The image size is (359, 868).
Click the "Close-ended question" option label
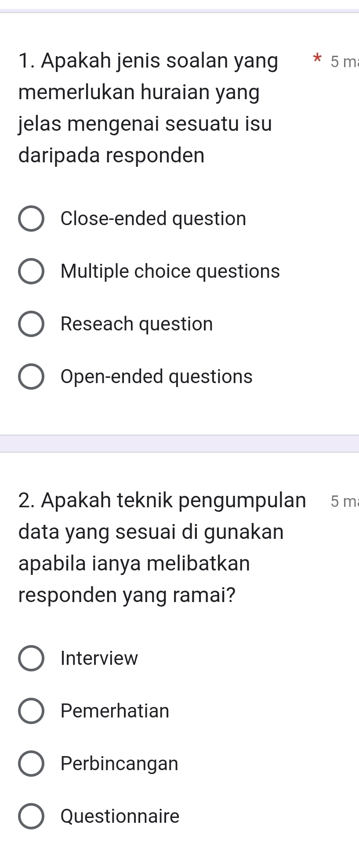pos(153,219)
